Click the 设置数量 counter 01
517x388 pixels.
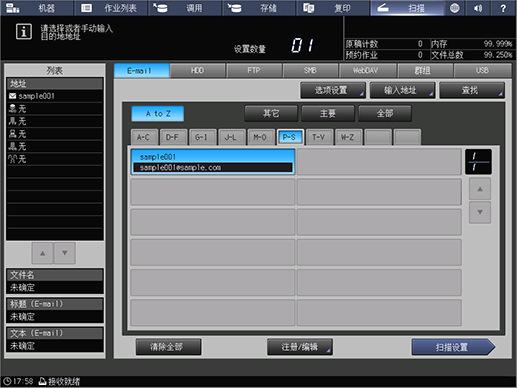click(303, 45)
